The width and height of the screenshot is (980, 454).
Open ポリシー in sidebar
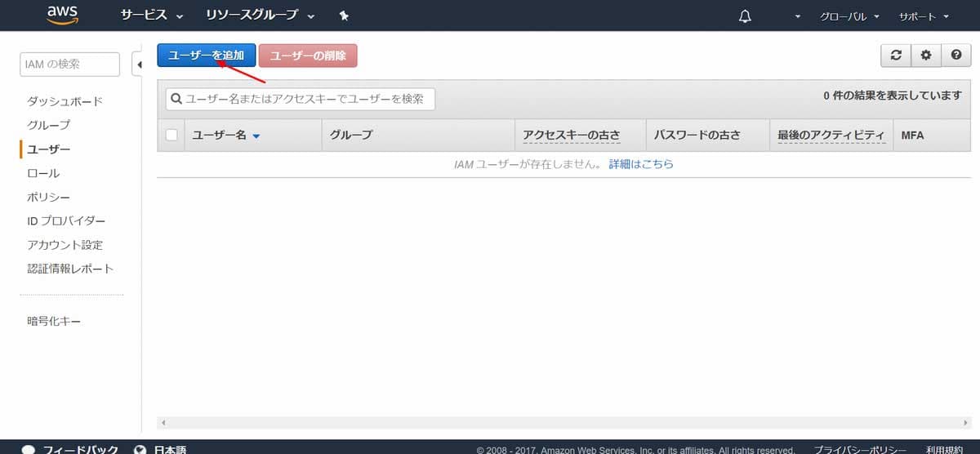click(49, 197)
